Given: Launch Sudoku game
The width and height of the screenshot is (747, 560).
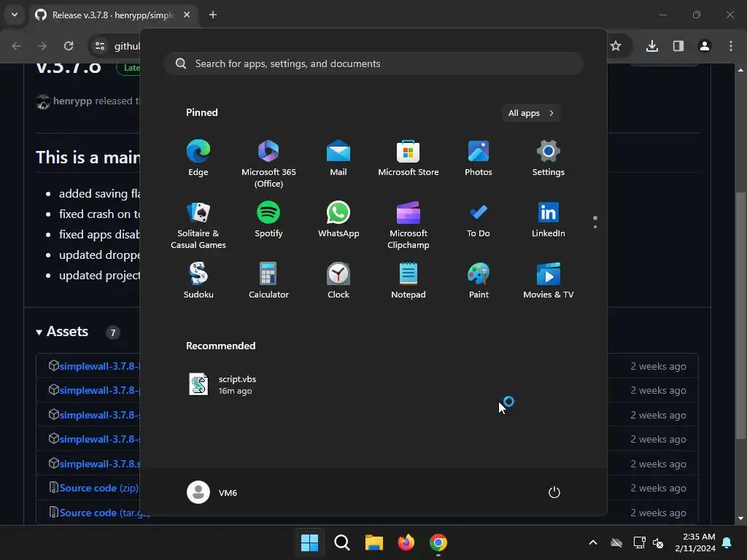Looking at the screenshot, I should click(x=198, y=281).
